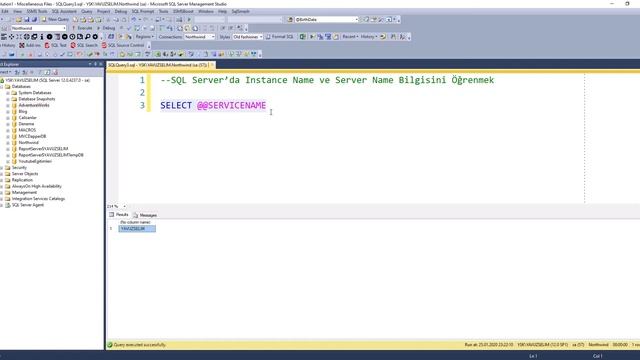
Task: Click the green Excel export icon
Action: pyautogui.click(x=302, y=37)
